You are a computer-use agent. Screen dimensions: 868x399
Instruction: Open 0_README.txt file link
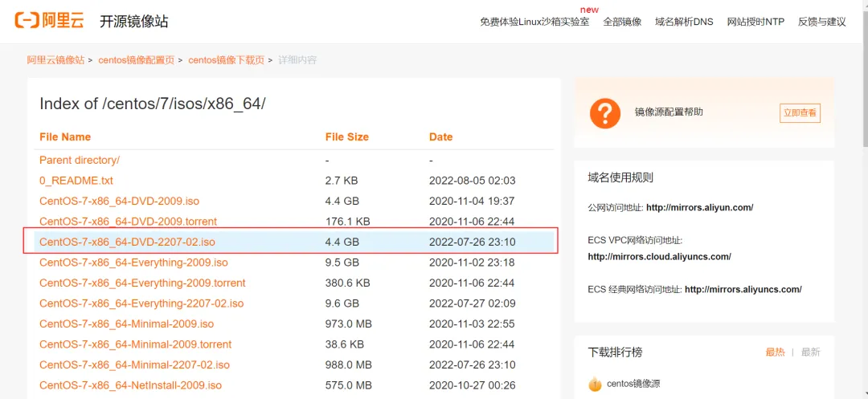coord(76,181)
